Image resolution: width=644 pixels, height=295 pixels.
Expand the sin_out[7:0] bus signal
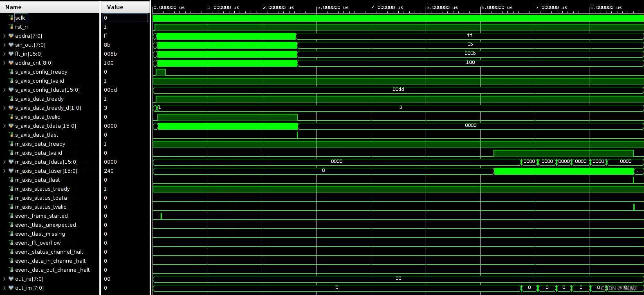click(x=4, y=45)
